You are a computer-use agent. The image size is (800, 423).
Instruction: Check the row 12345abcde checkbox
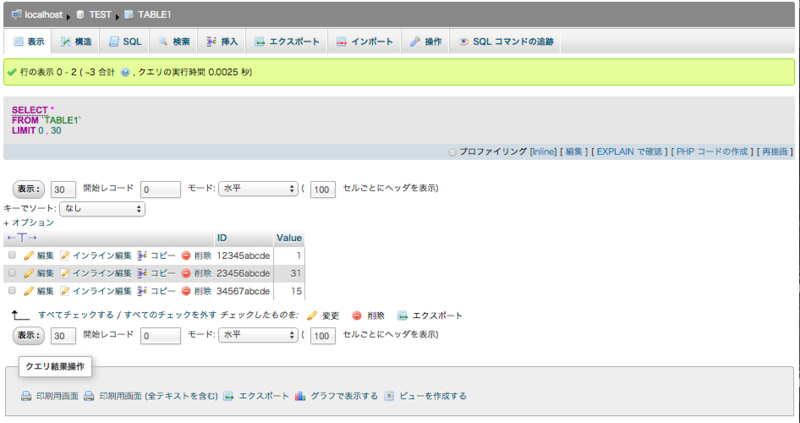12,255
